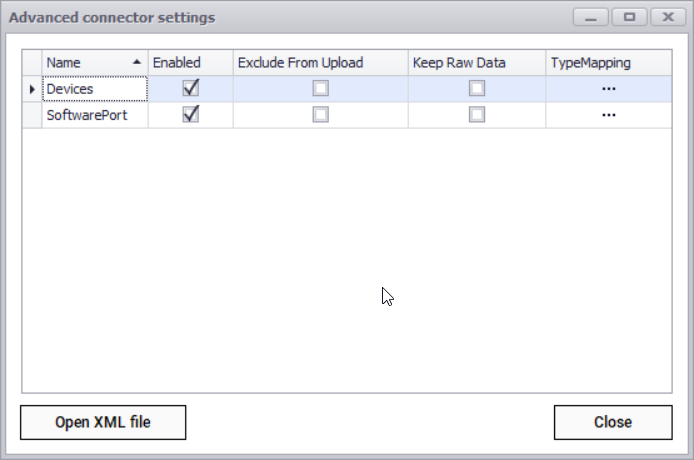Open TypeMapping ellipsis for Devices row
Viewport: 694px width, 460px height.
click(608, 89)
